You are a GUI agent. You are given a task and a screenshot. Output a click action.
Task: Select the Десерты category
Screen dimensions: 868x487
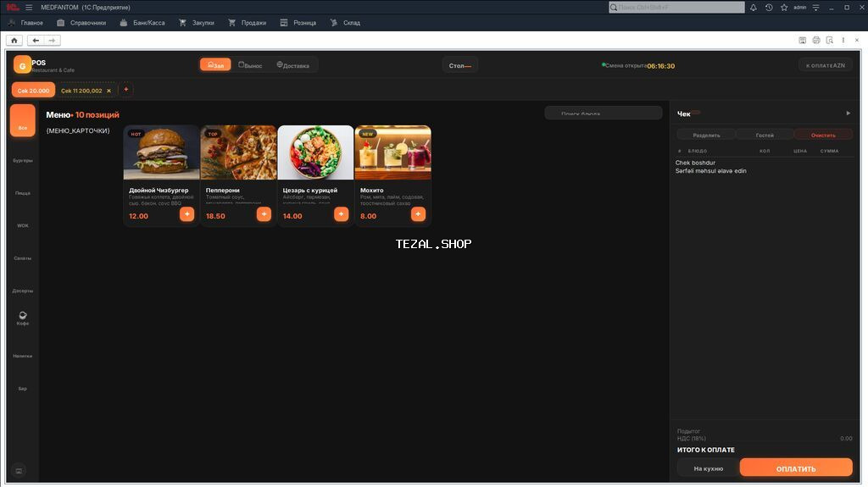[23, 291]
